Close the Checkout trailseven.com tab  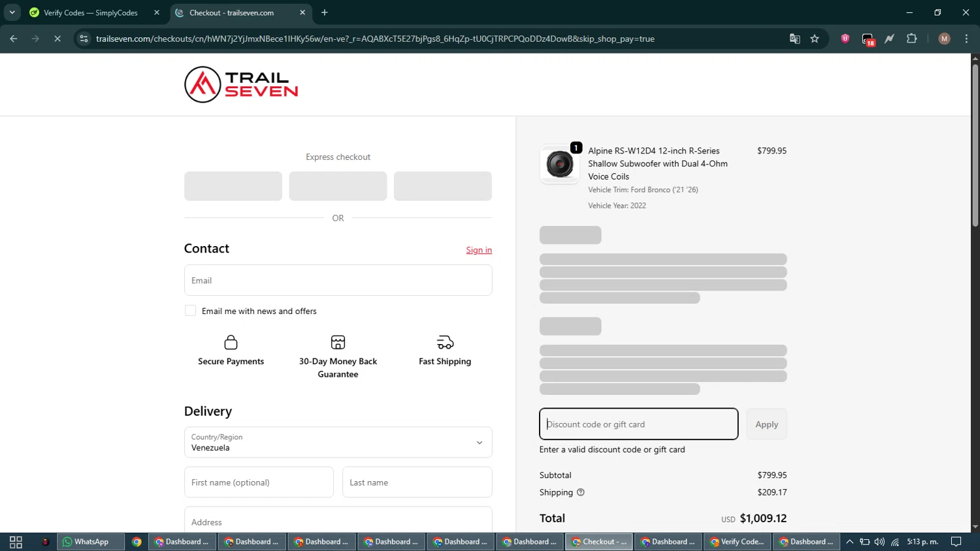point(302,12)
